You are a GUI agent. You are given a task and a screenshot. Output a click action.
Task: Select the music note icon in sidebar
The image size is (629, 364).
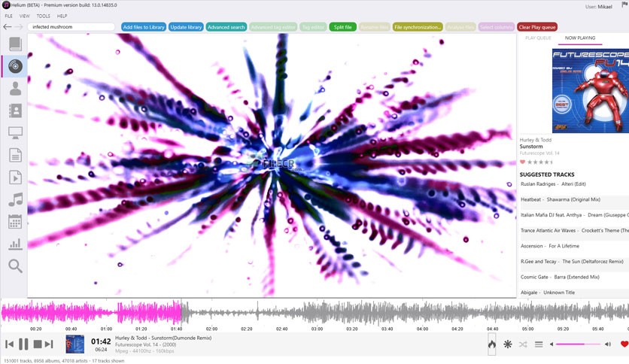(15, 199)
